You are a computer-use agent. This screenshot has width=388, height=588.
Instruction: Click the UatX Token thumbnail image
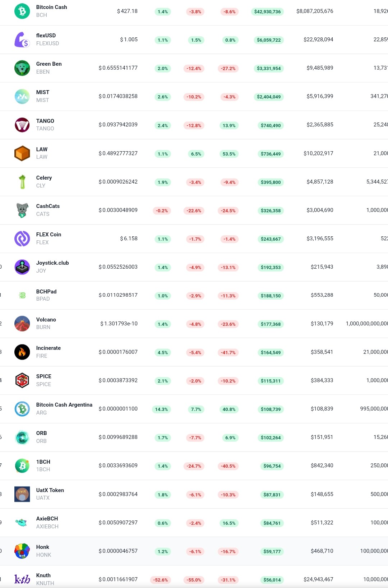[x=22, y=494]
